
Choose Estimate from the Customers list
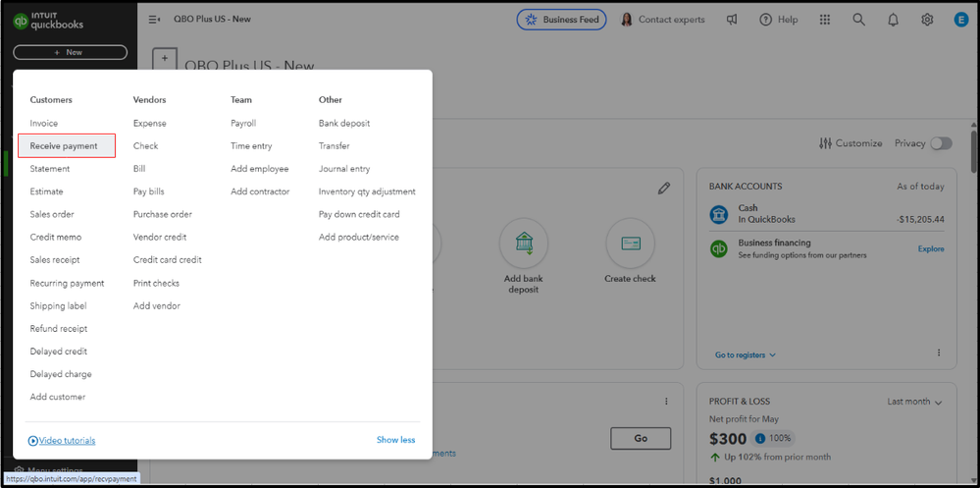coord(46,191)
